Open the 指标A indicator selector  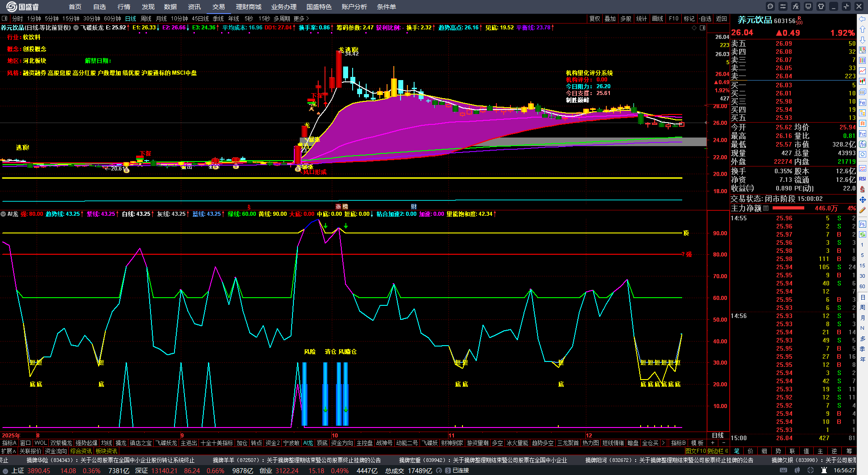click(x=9, y=443)
